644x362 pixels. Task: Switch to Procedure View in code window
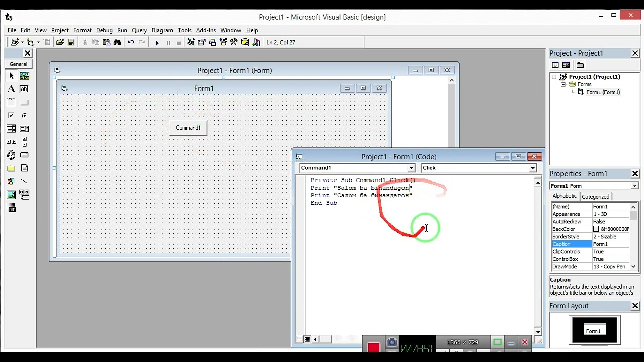tap(300, 339)
